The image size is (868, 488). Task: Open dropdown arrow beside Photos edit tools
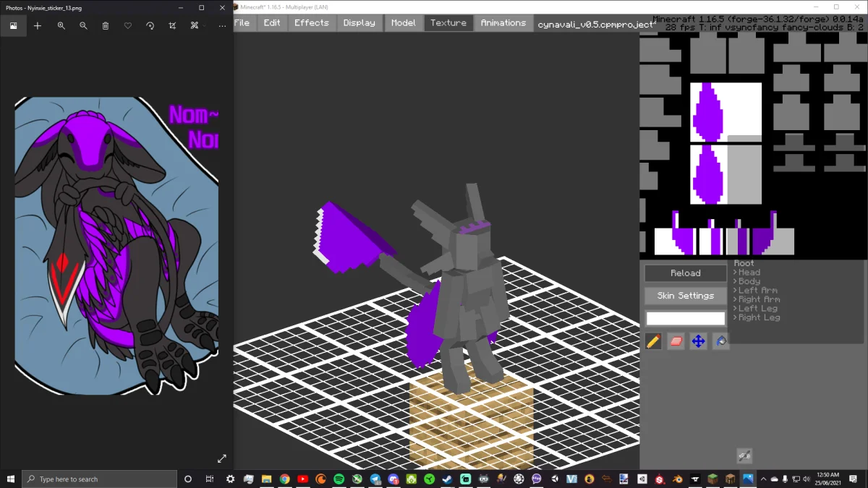click(205, 25)
